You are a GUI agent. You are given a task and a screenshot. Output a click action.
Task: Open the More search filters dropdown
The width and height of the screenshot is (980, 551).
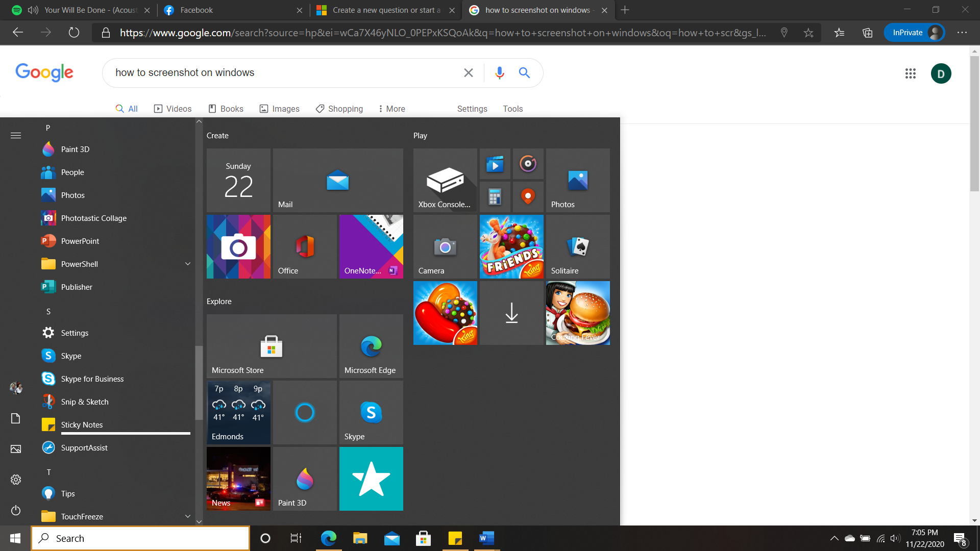[391, 109]
